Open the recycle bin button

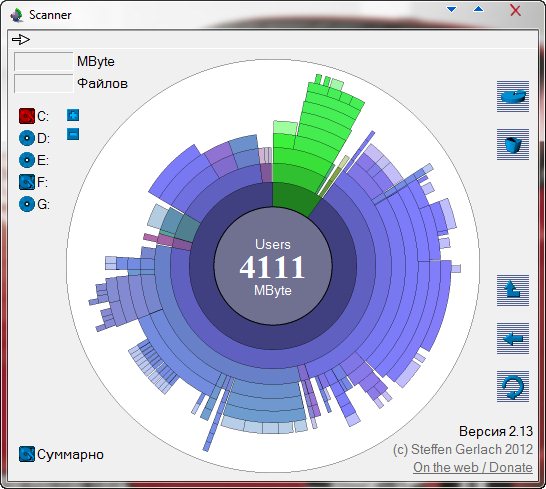tap(513, 145)
